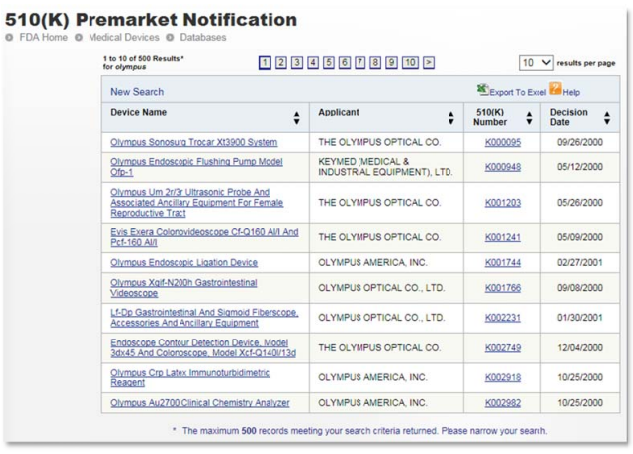The height and width of the screenshot is (454, 633).
Task: Go to results page 2
Action: [281, 62]
